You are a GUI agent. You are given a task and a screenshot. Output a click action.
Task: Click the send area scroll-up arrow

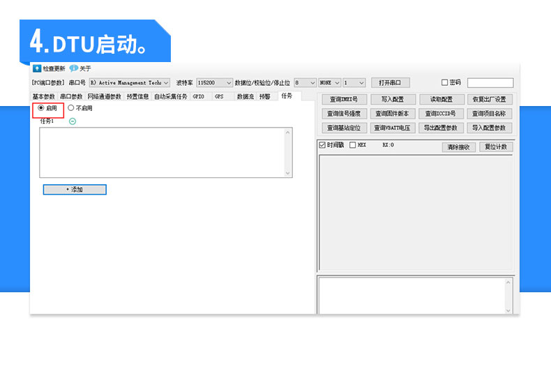point(508,282)
